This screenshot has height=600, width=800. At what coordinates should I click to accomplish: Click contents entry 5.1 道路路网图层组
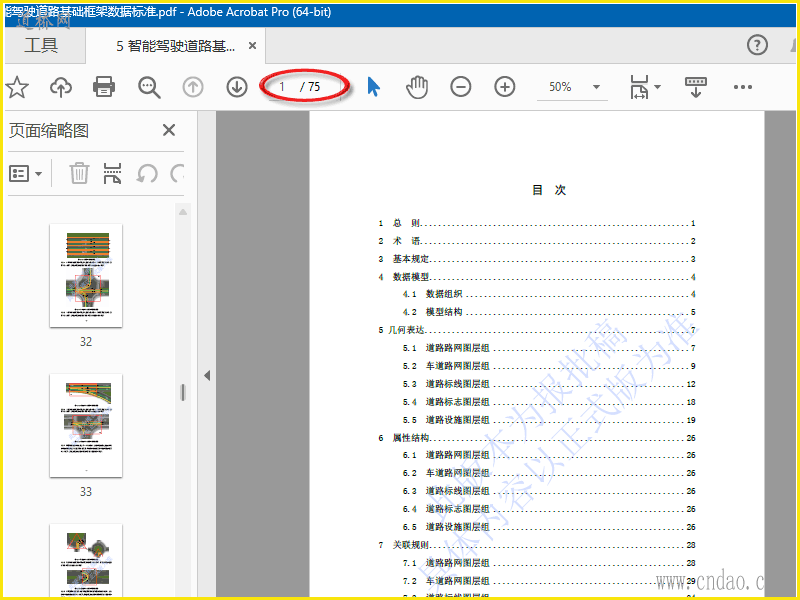[x=549, y=348]
